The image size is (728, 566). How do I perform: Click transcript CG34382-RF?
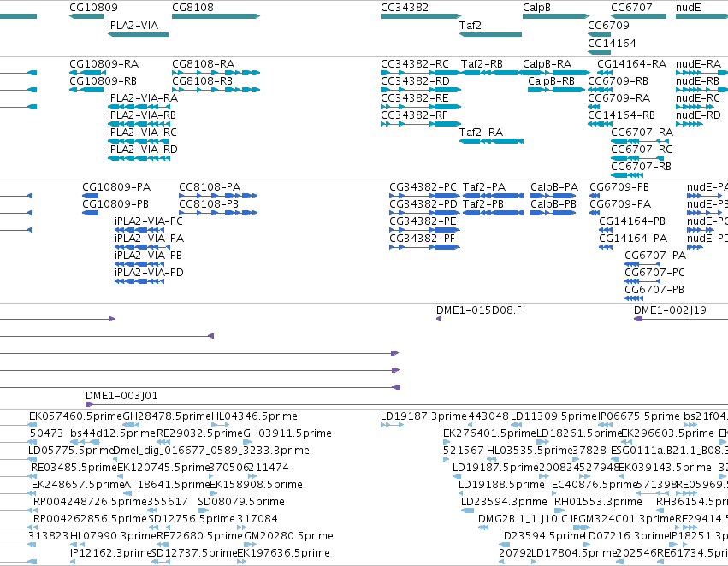[414, 115]
